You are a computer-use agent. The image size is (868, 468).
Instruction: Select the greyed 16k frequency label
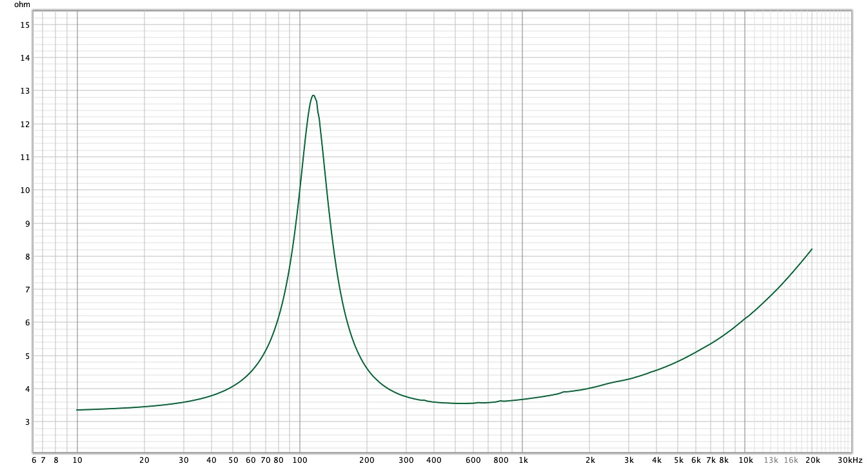click(791, 460)
